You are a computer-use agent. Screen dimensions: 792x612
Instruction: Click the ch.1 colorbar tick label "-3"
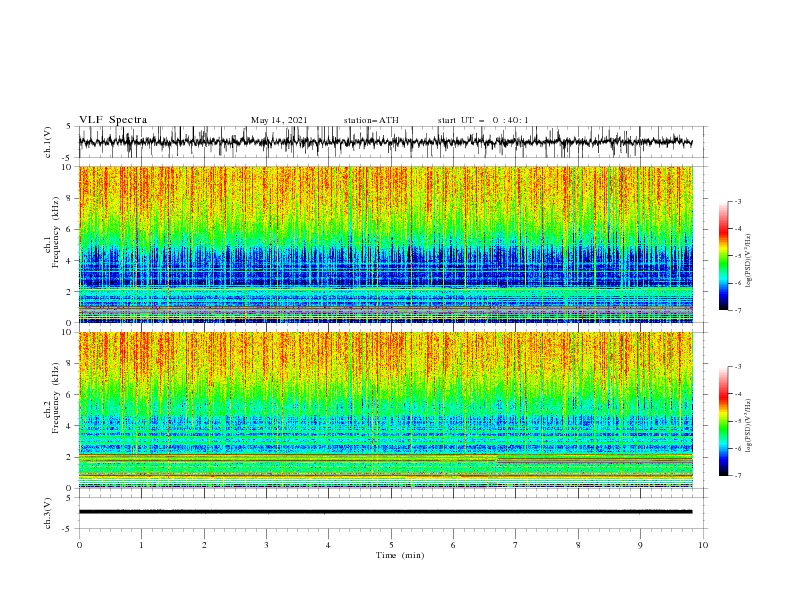[x=738, y=201]
